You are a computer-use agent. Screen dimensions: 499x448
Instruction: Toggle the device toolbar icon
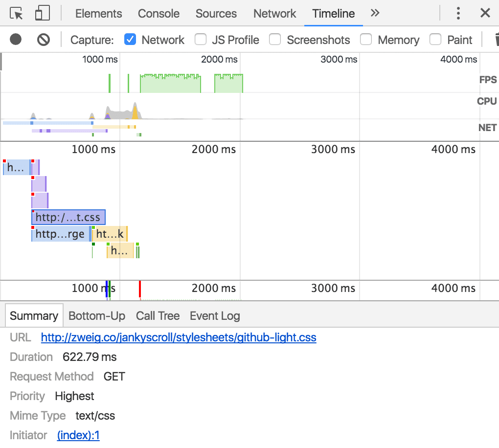43,13
